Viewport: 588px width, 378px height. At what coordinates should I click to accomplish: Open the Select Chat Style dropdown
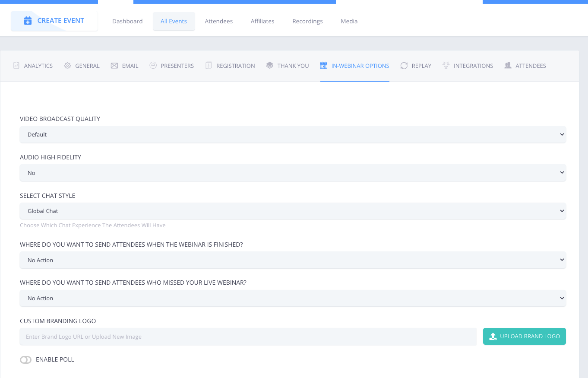(x=293, y=211)
